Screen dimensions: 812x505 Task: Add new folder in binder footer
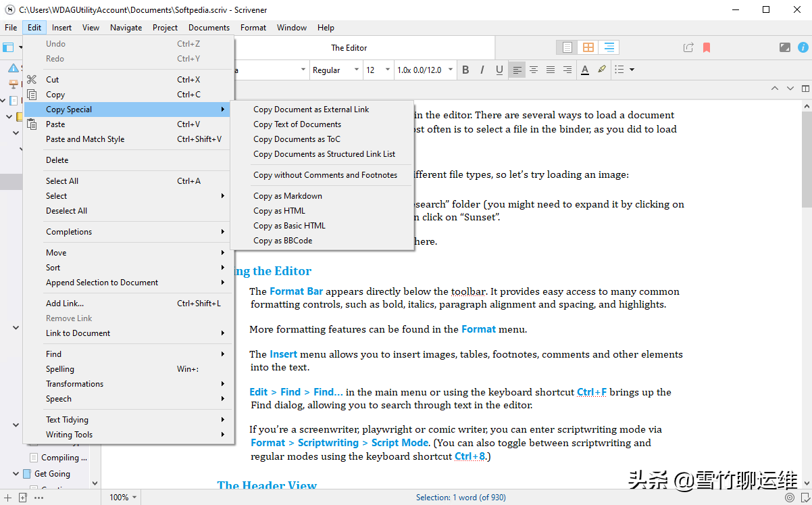click(x=23, y=497)
